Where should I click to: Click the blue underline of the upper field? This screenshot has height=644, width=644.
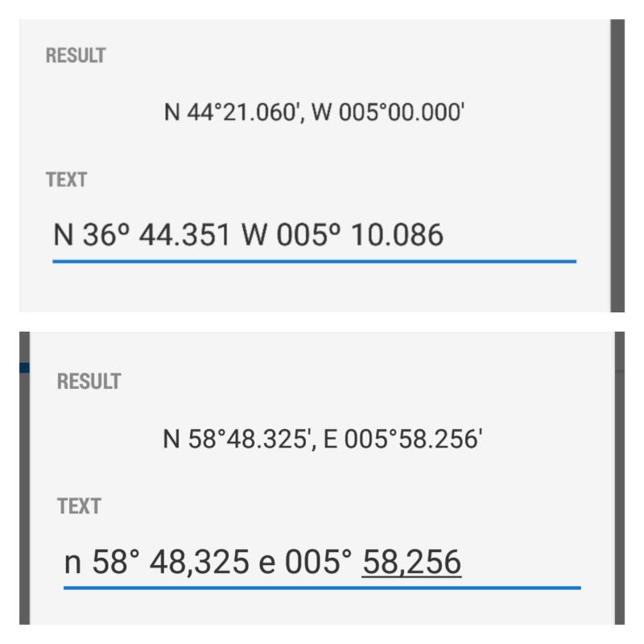(314, 261)
